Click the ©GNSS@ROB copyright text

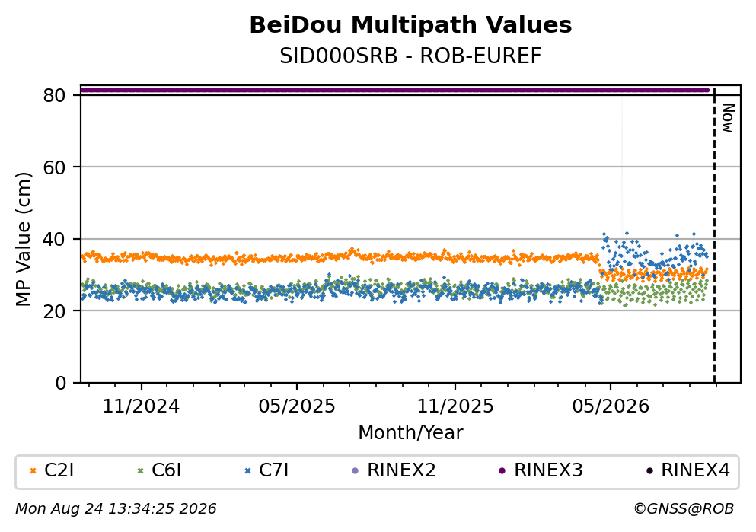tap(684, 509)
